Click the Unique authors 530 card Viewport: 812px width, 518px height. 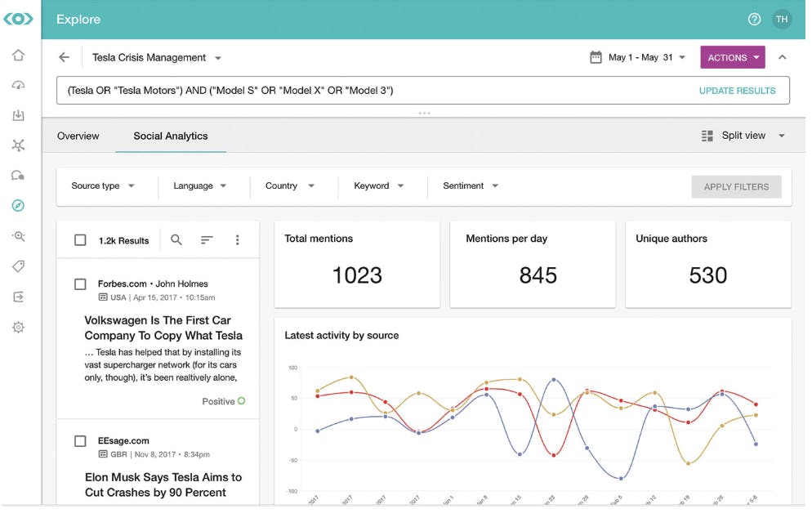tap(708, 264)
